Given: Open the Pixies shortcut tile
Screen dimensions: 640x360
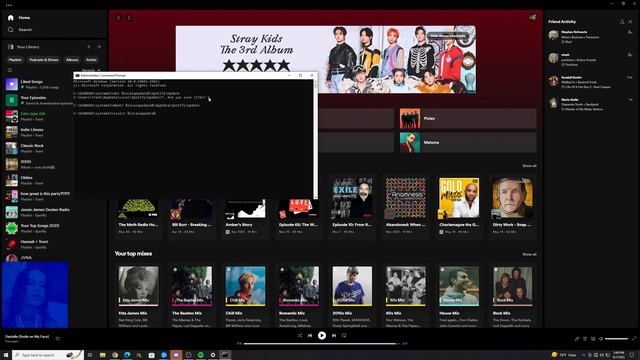Looking at the screenshot, I should [x=468, y=118].
